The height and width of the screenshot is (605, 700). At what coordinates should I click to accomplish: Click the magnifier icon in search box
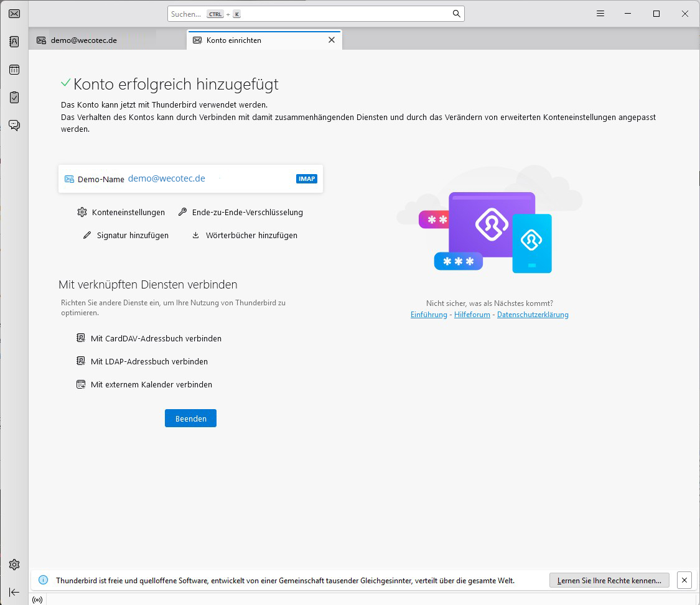pyautogui.click(x=456, y=14)
